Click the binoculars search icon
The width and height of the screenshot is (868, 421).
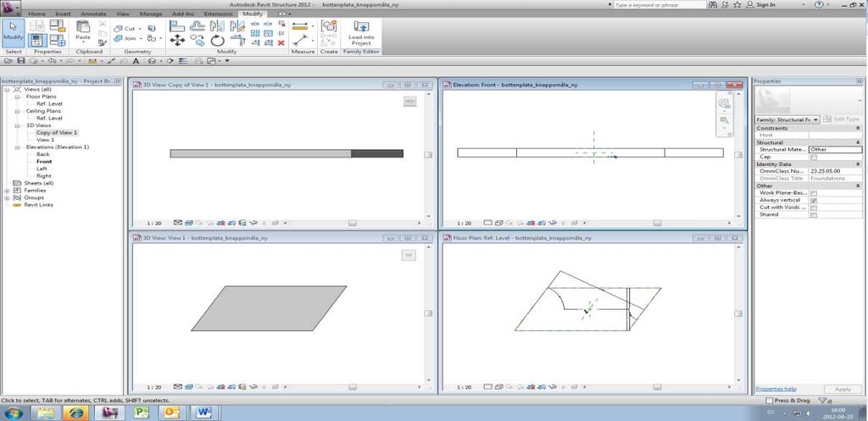(x=714, y=4)
